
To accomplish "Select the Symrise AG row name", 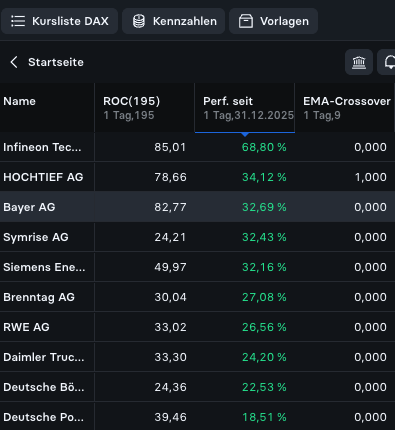I will click(36, 237).
